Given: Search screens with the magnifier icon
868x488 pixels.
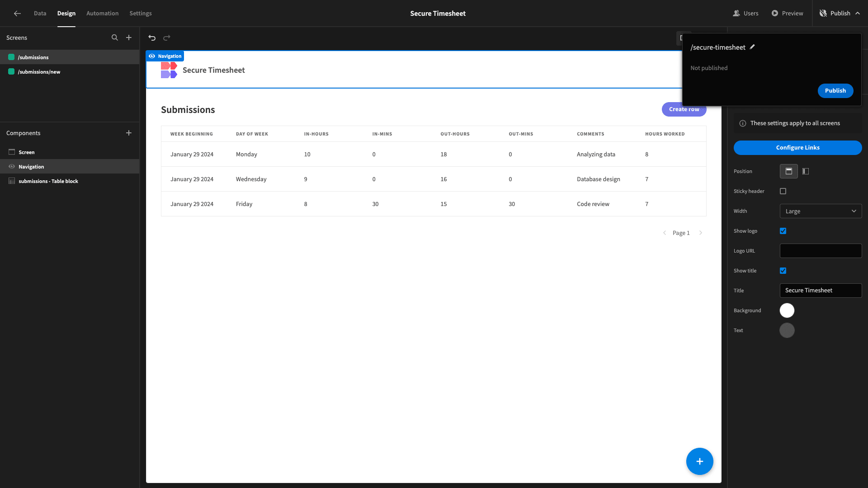Looking at the screenshot, I should (x=115, y=38).
